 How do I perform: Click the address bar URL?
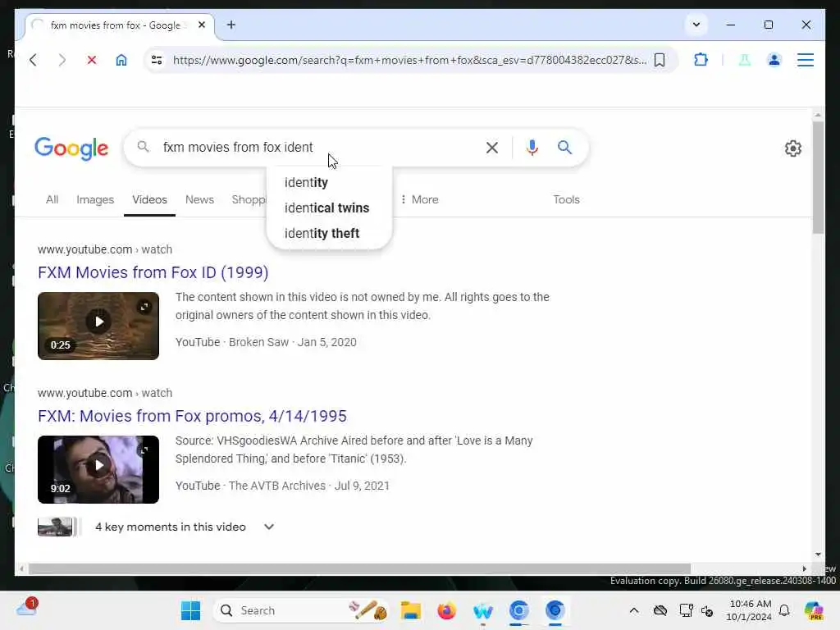coord(410,60)
